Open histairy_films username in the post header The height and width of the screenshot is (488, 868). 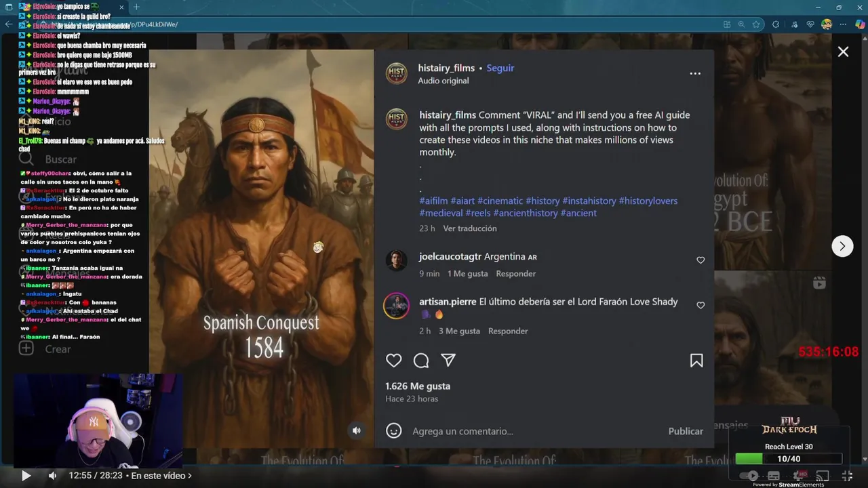pyautogui.click(x=446, y=68)
